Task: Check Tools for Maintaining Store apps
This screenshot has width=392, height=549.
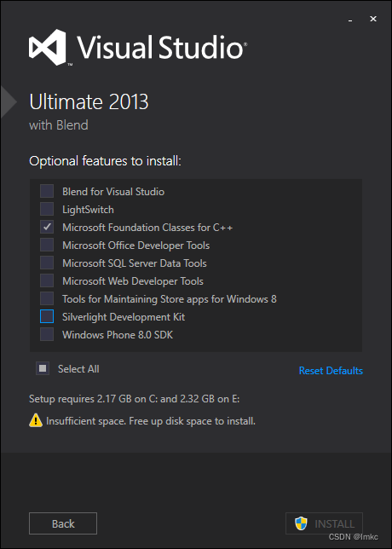Action: click(x=47, y=298)
